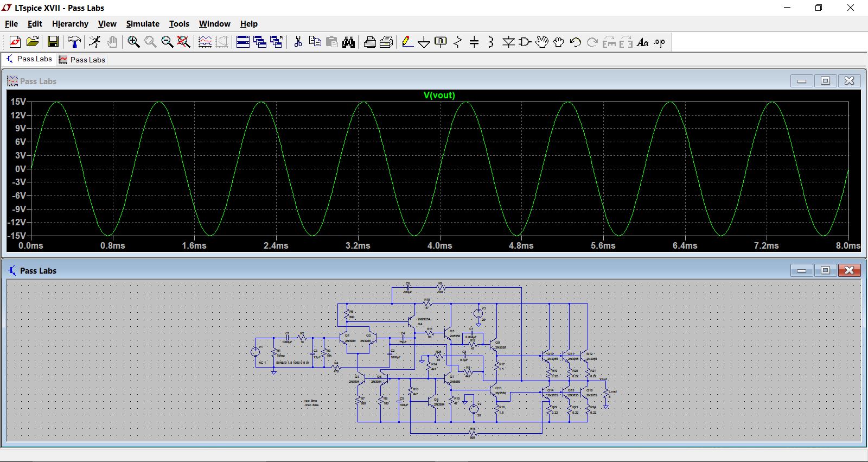Screen dimensions: 868x462
Task: Place a Resistor component
Action: tap(458, 42)
